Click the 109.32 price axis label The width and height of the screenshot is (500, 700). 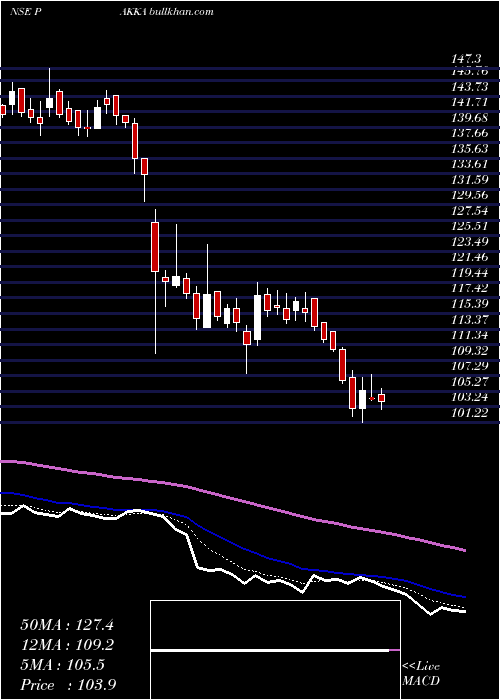tap(469, 350)
